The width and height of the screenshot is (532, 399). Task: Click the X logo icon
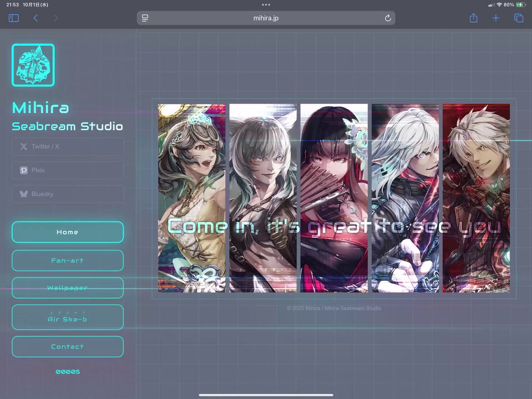[23, 146]
